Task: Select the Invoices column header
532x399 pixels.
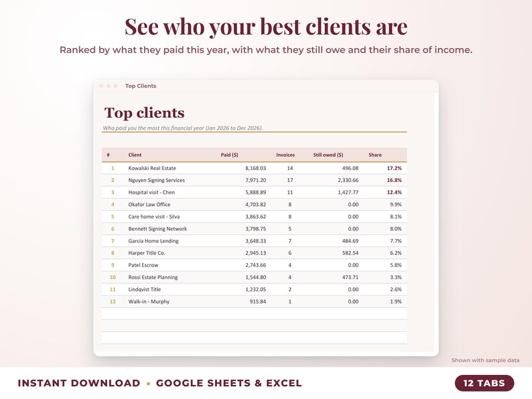Action: tap(285, 155)
